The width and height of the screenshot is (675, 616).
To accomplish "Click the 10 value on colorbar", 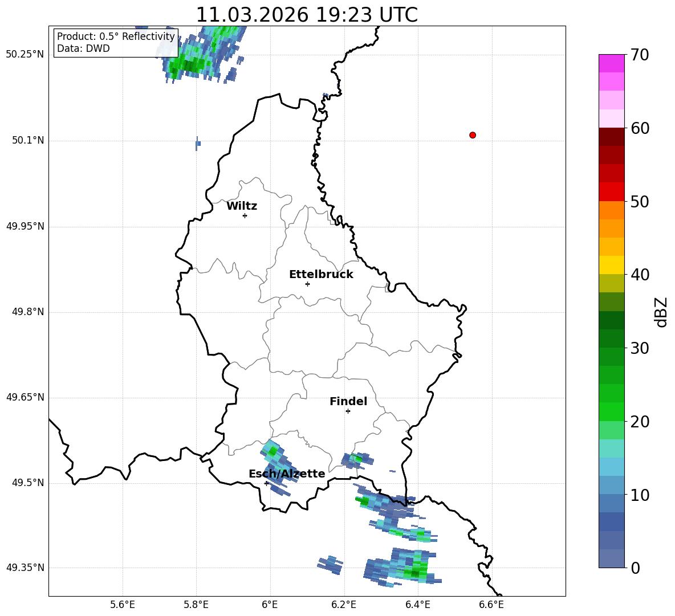I will 639,495.
